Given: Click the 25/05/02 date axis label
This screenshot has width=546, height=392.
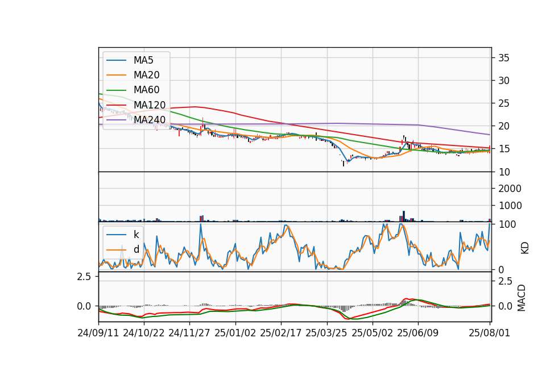Looking at the screenshot, I should click(372, 333).
